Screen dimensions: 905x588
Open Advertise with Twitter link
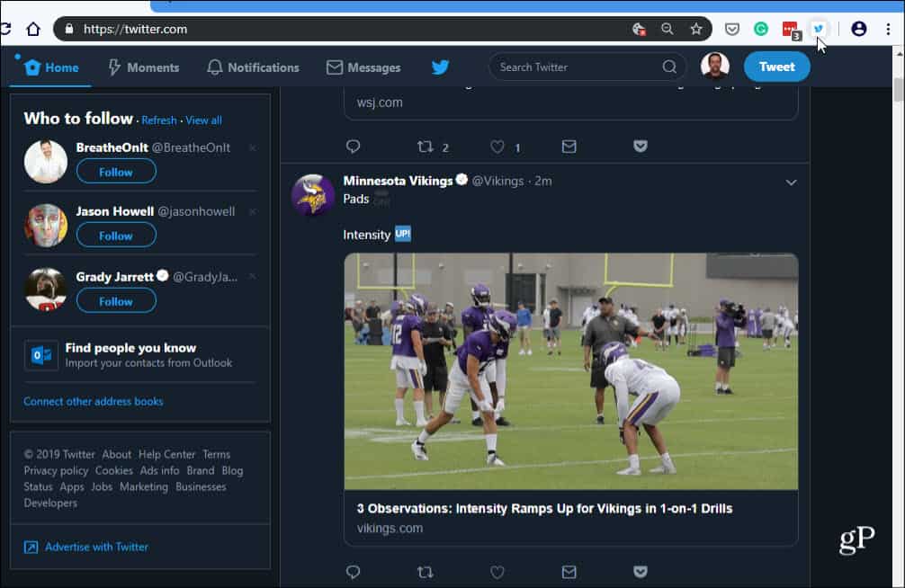96,547
